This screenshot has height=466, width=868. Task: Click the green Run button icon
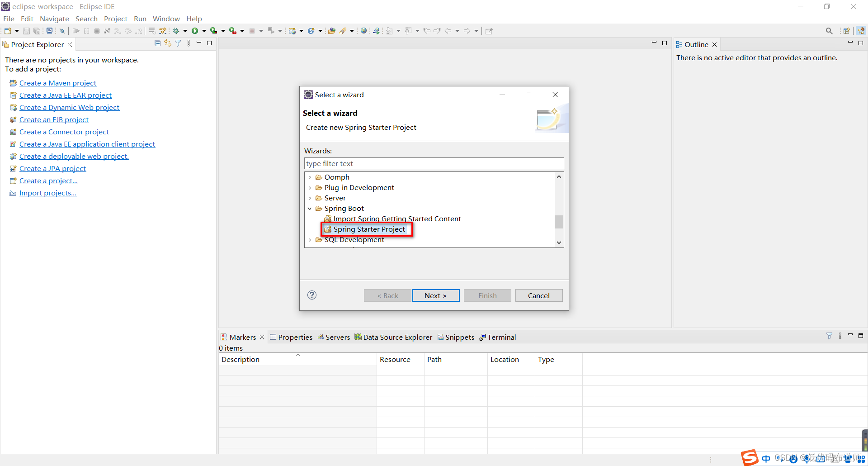(195, 31)
